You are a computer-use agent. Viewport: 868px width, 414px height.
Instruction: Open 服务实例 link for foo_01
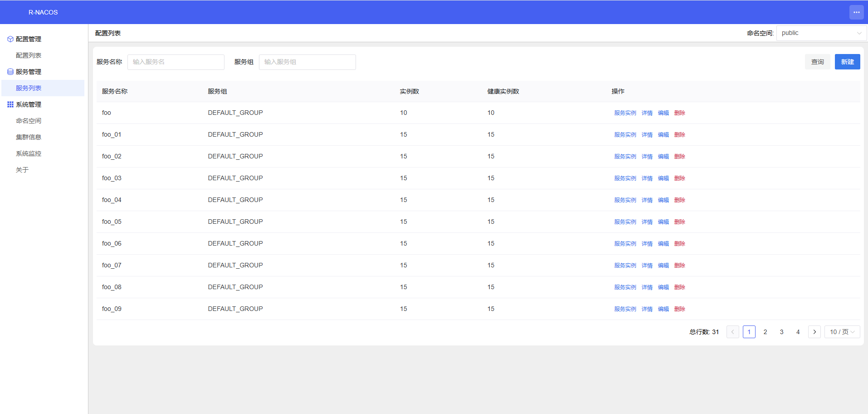click(625, 135)
